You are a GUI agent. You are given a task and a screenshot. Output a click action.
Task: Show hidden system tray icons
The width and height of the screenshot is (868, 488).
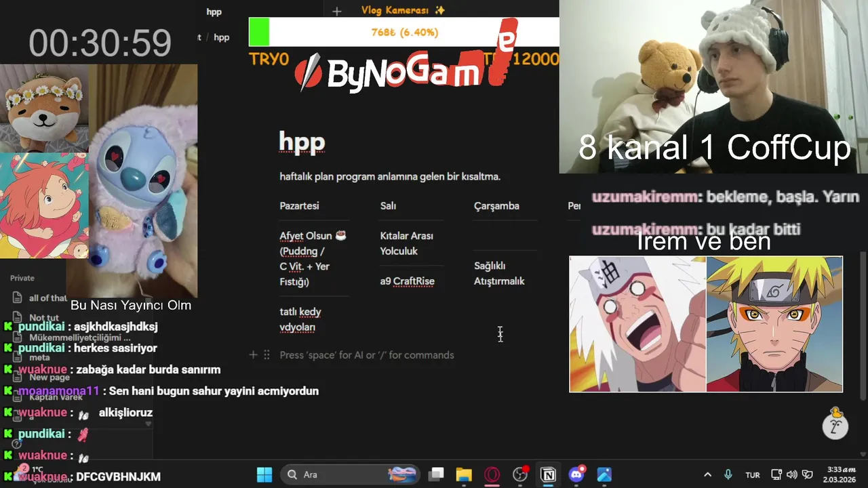707,474
